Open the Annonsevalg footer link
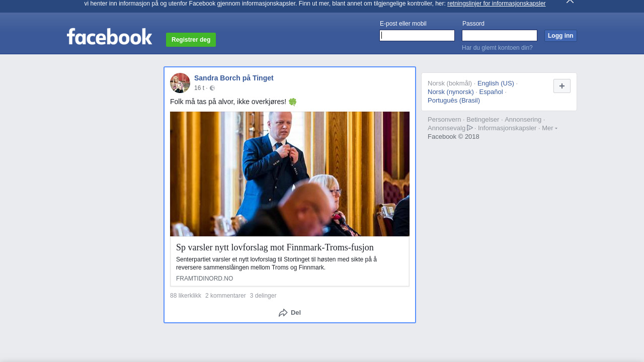 point(447,128)
